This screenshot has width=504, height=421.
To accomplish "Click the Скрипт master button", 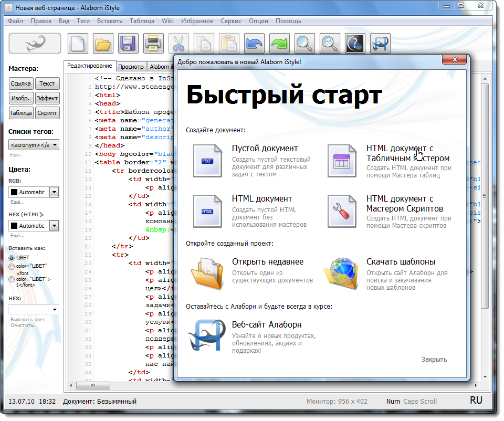I will coord(47,113).
